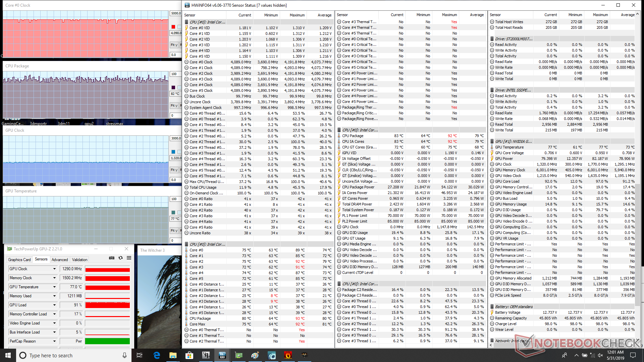Switch to the Advanced tab in GPU-Z
This screenshot has width=644, height=362.
(60, 260)
